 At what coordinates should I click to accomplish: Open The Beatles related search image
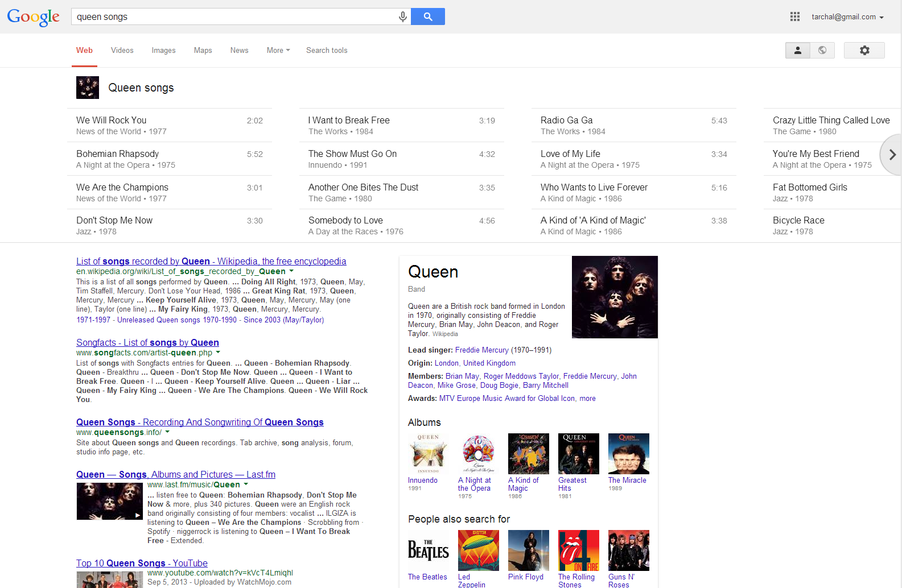429,550
